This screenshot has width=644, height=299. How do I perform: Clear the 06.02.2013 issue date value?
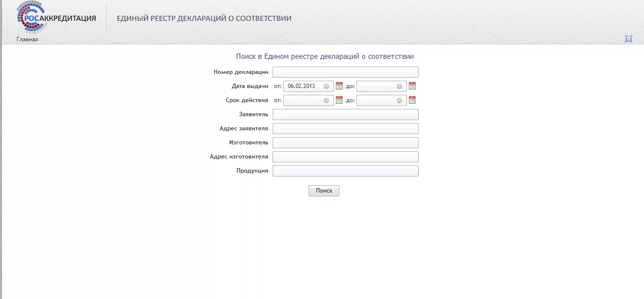(326, 87)
